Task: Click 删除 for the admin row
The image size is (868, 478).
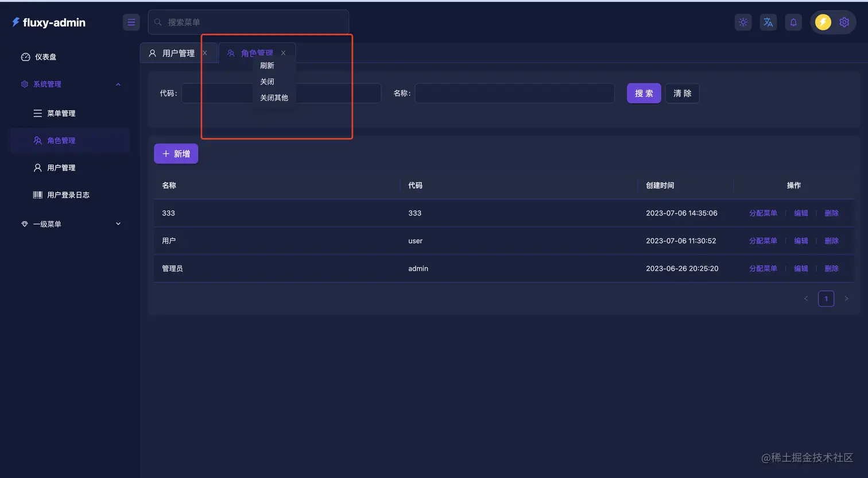Action: [831, 268]
